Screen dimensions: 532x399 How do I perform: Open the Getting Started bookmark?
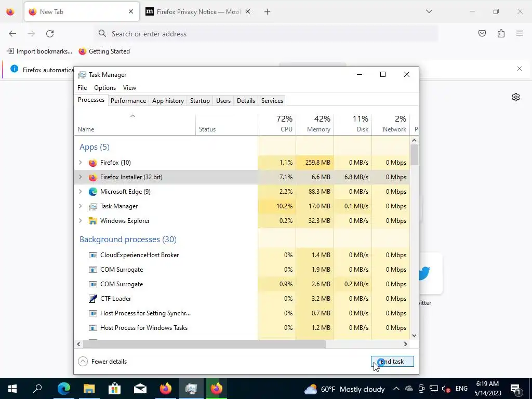tap(104, 51)
